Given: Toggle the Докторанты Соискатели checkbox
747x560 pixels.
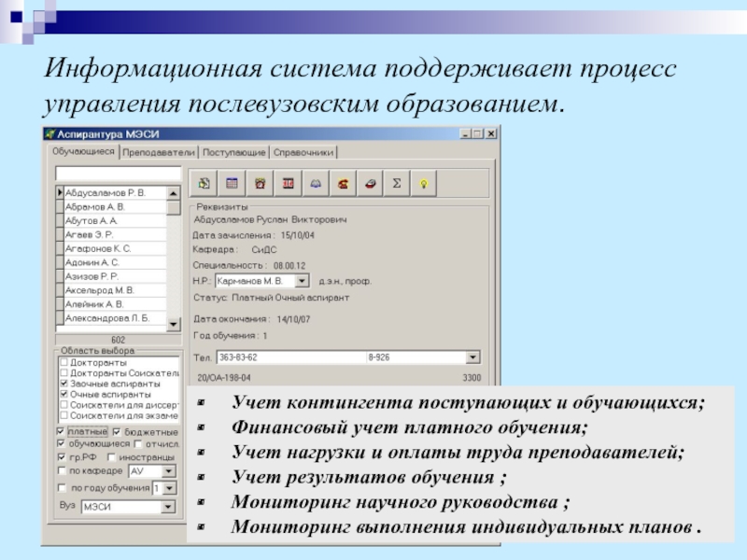Looking at the screenshot, I should (64, 372).
